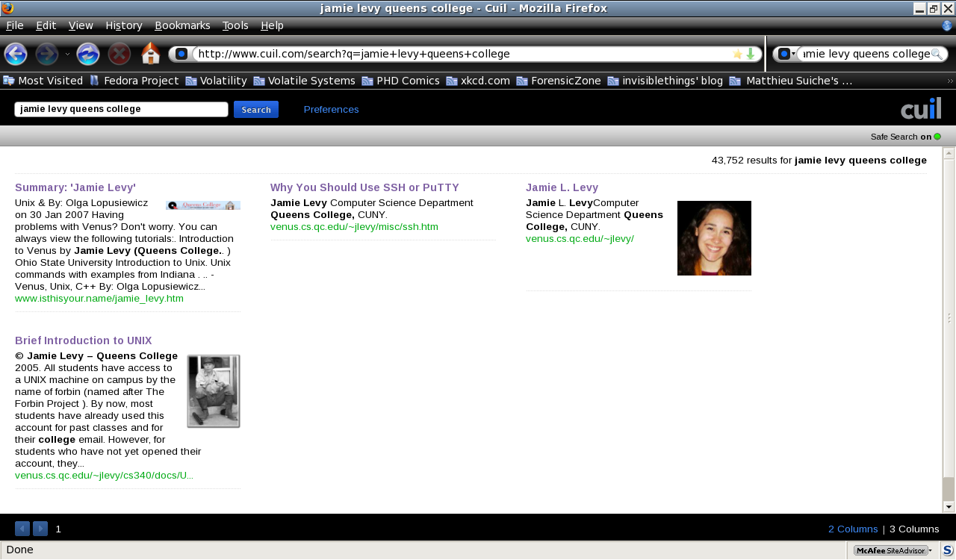
Task: Open the Bookmarks menu
Action: [182, 25]
